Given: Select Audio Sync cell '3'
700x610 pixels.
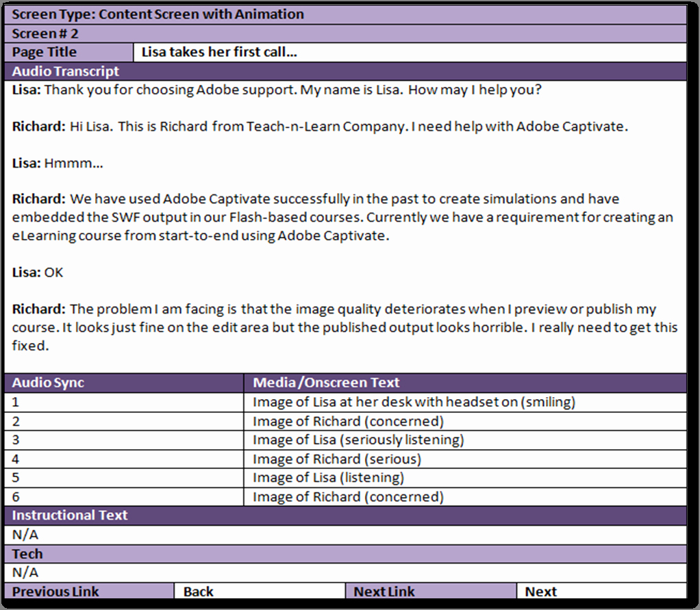Looking at the screenshot, I should pyautogui.click(x=124, y=440).
